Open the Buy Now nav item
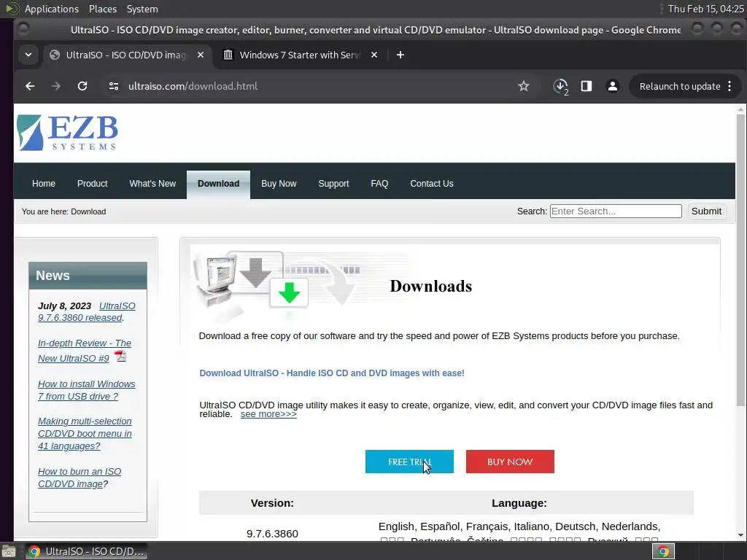Viewport: 747px width, 560px height. [x=279, y=183]
